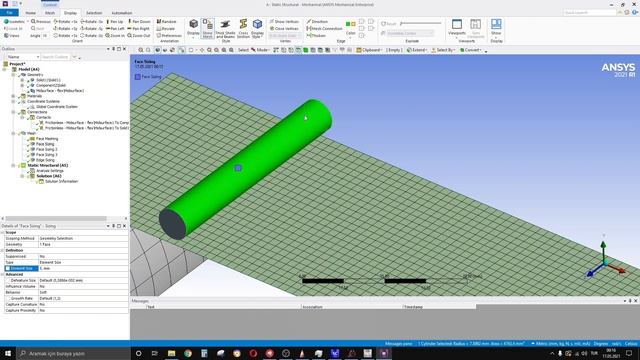
Task: Open the Extend dropdown
Action: coord(417,50)
